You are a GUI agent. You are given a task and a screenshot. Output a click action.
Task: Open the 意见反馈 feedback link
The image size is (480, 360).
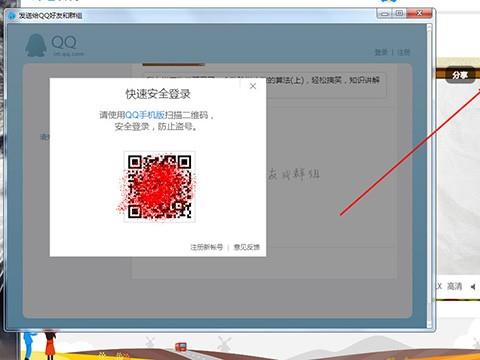247,247
